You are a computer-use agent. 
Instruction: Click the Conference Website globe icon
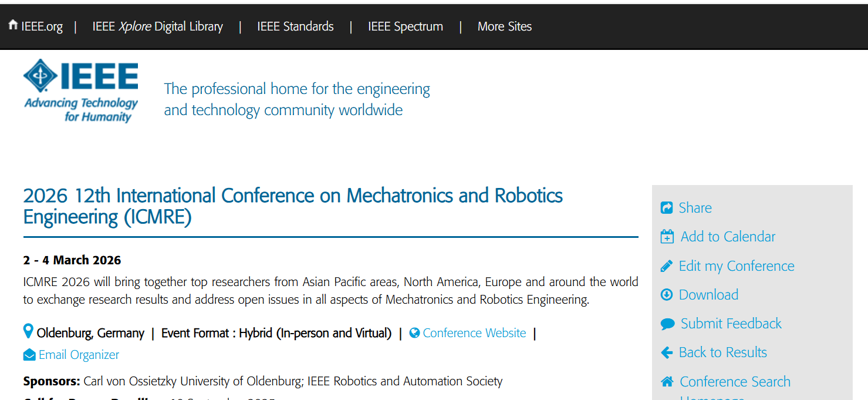point(414,333)
